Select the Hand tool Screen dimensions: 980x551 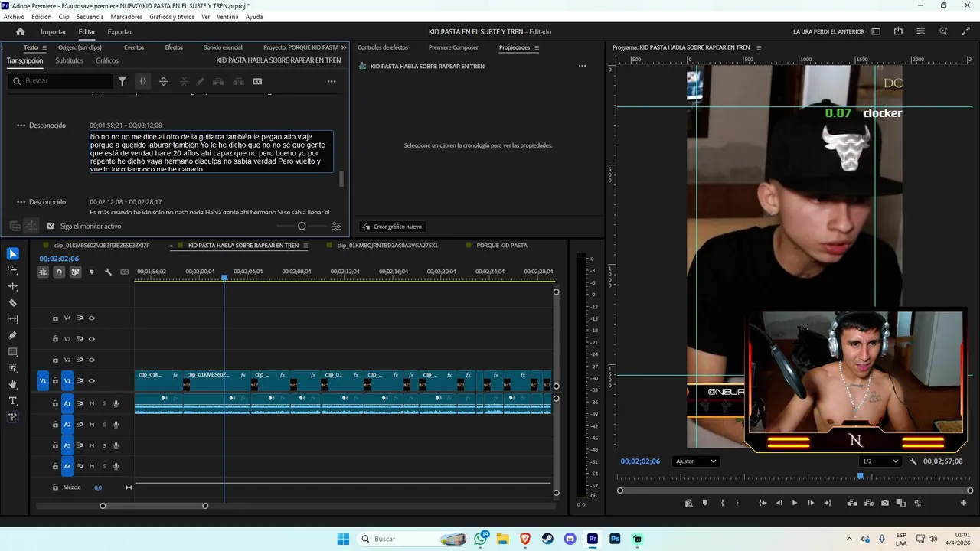[x=13, y=384]
